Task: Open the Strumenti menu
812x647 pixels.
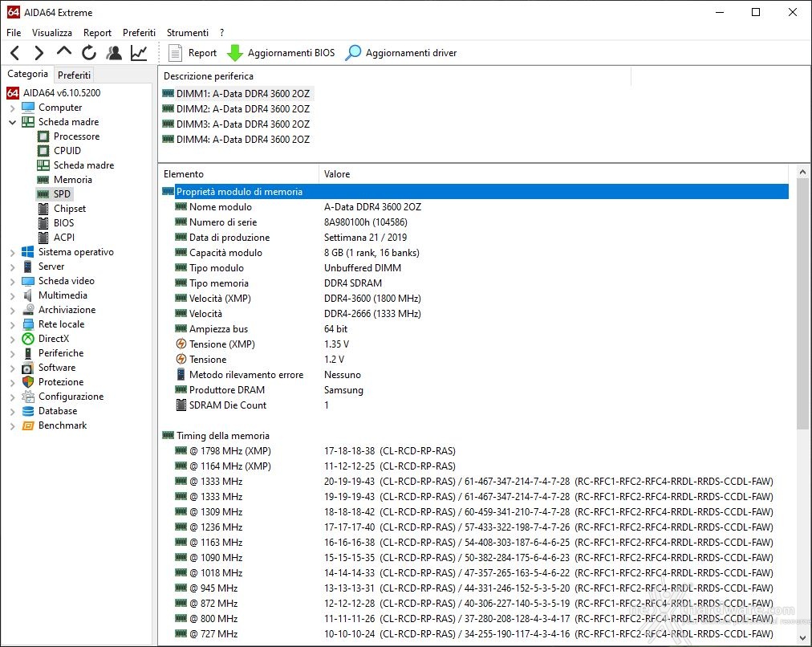Action: tap(188, 33)
